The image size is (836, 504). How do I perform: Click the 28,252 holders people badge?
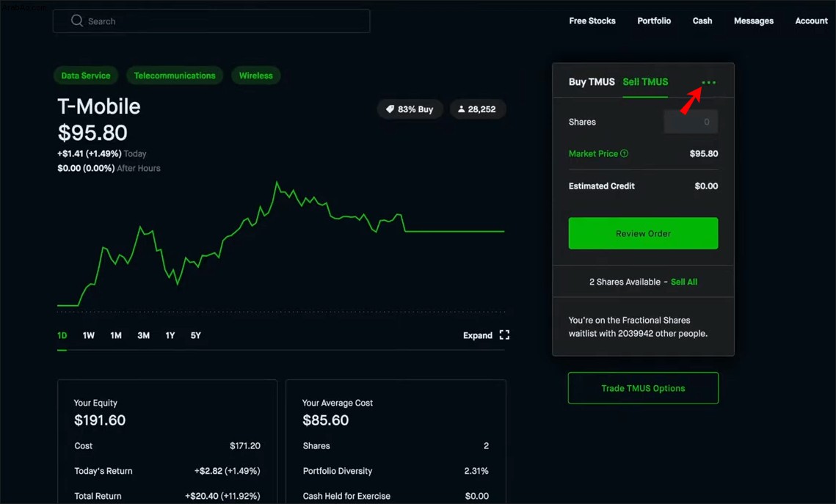coord(477,109)
